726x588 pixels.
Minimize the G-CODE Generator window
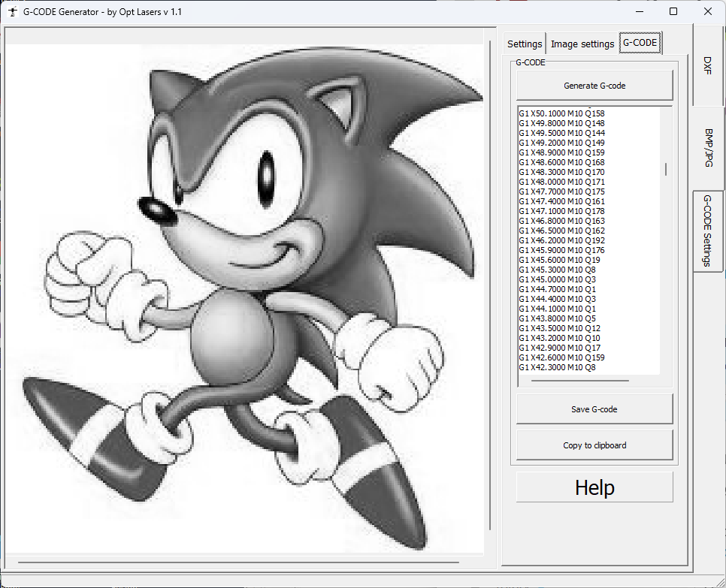click(639, 11)
